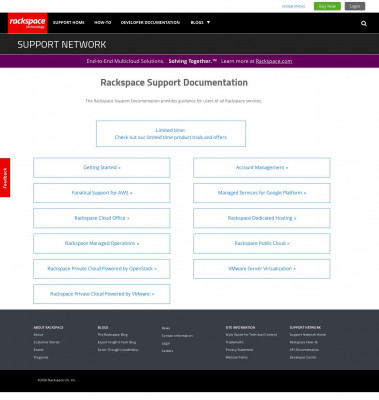
Task: Open the limited time product trials box
Action: point(171,134)
